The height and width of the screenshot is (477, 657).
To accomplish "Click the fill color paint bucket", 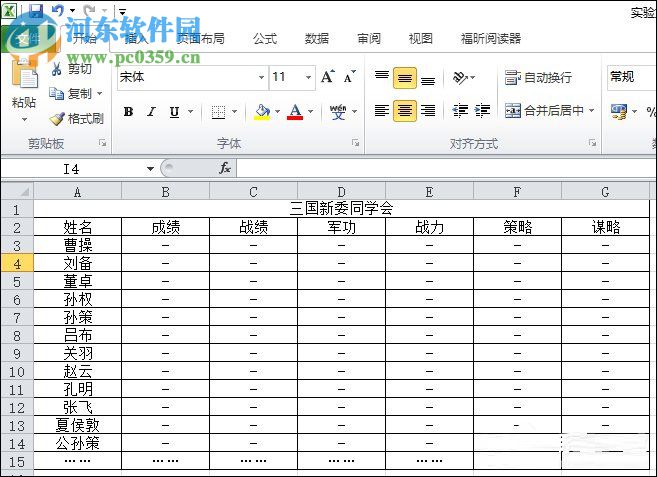I will (x=262, y=112).
